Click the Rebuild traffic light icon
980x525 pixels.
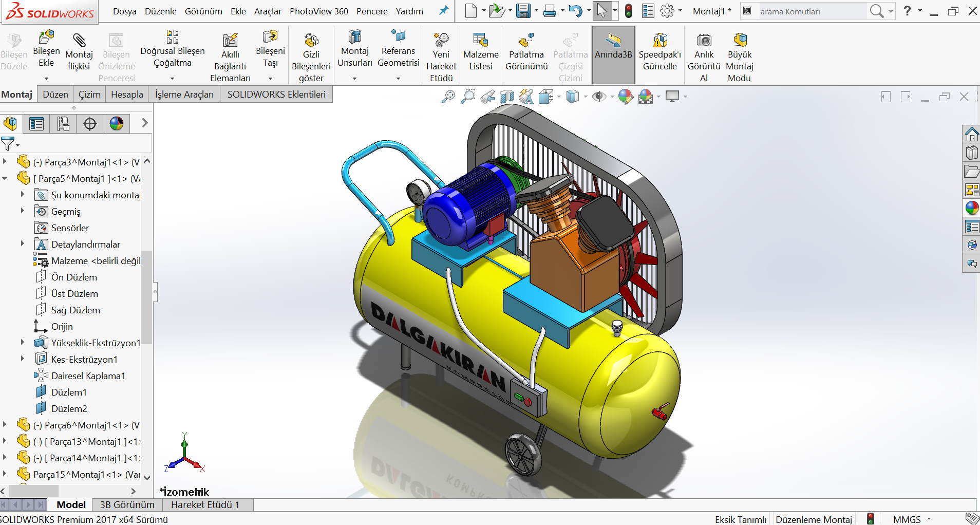pos(629,11)
